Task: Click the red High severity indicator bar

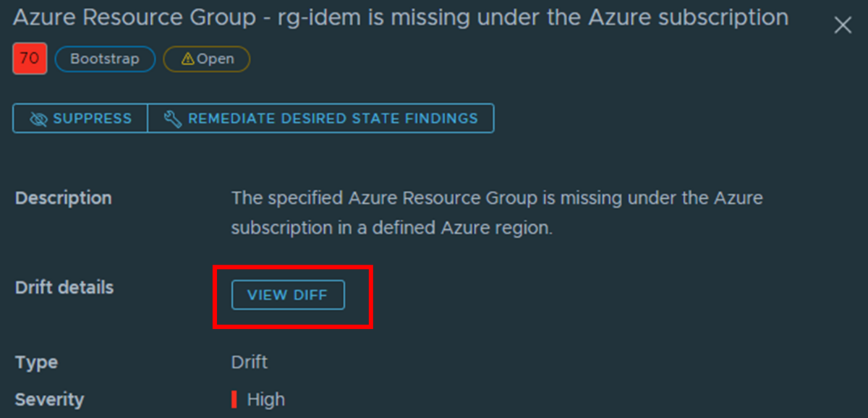Action: (x=234, y=399)
